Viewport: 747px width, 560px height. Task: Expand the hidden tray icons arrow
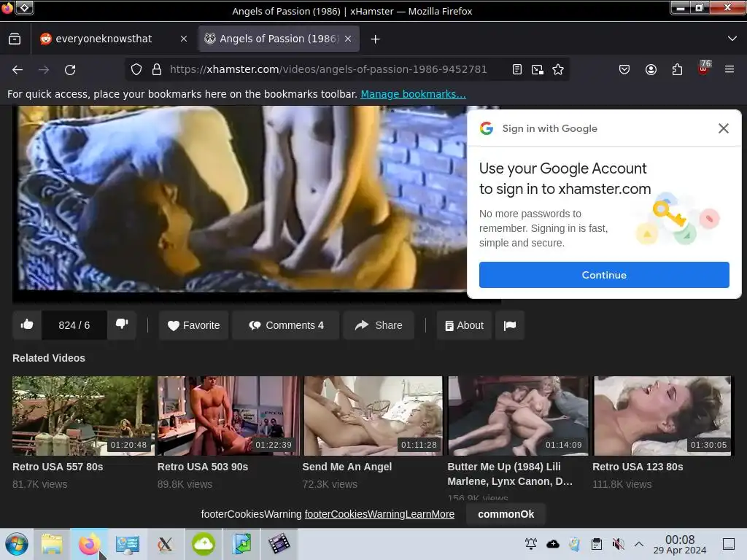point(639,544)
